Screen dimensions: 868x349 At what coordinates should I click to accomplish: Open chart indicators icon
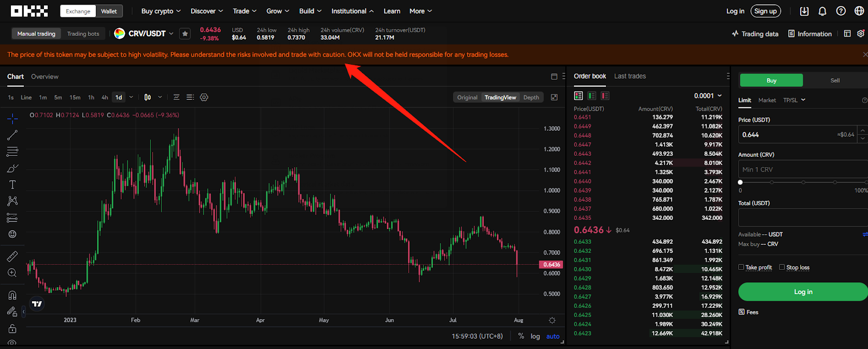pyautogui.click(x=176, y=97)
